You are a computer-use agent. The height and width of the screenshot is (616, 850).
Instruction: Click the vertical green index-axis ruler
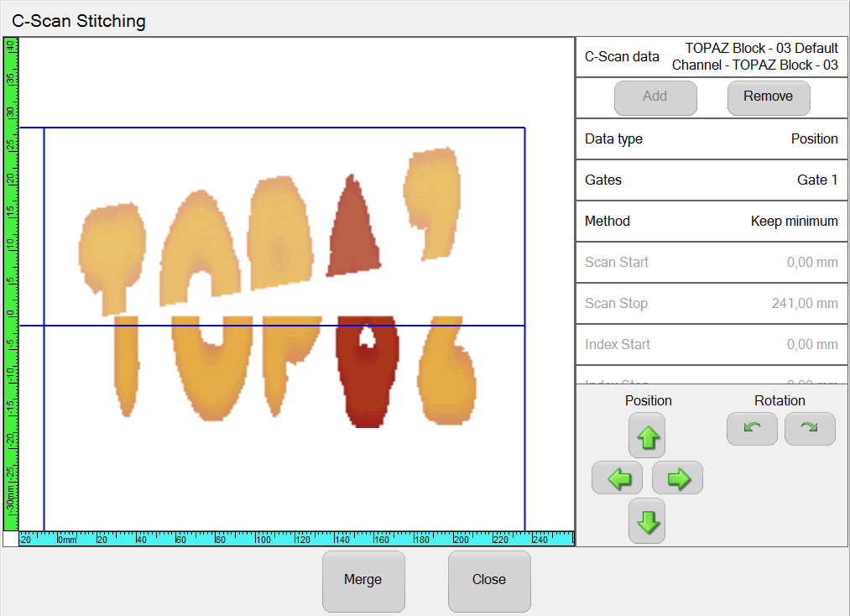[x=11, y=284]
